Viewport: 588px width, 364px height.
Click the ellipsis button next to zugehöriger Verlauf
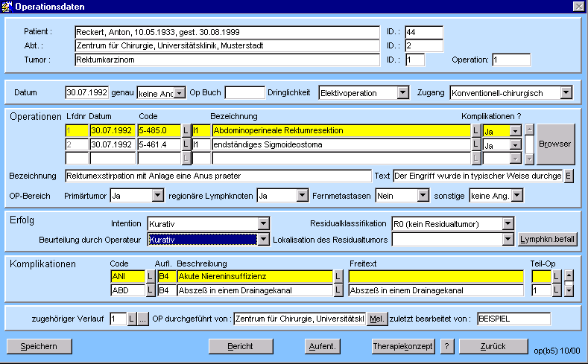click(x=143, y=319)
